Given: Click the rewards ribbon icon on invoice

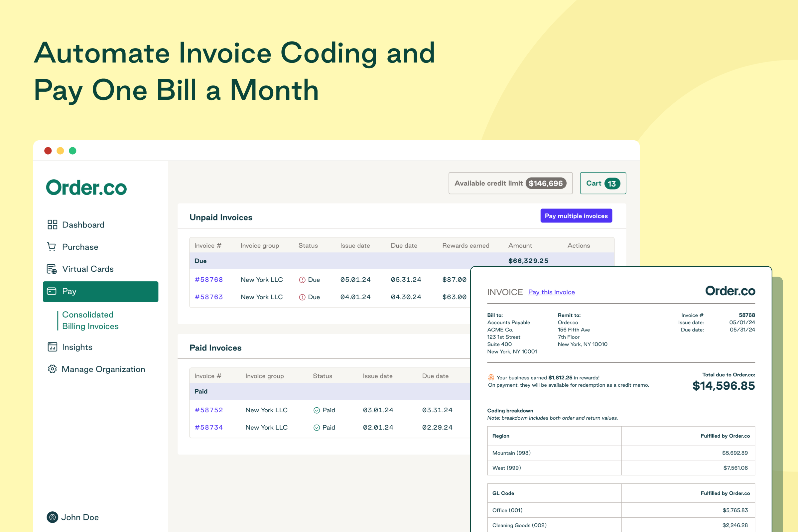Looking at the screenshot, I should (x=491, y=377).
